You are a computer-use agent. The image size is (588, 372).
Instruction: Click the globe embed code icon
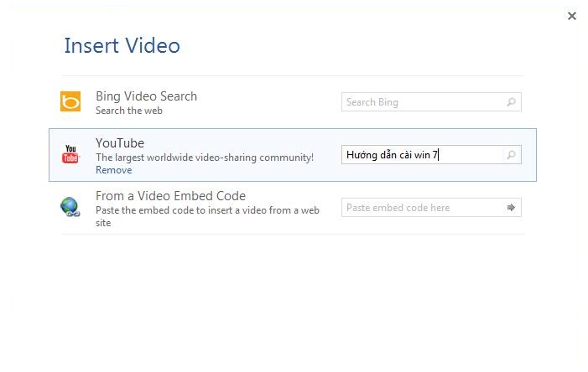(x=70, y=208)
